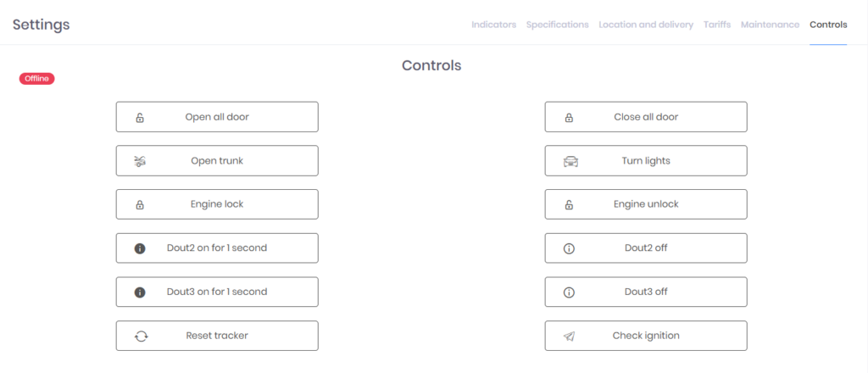Screen dimensions: 868x373
Task: Click the info icon beside Dout2 on
Action: click(140, 248)
